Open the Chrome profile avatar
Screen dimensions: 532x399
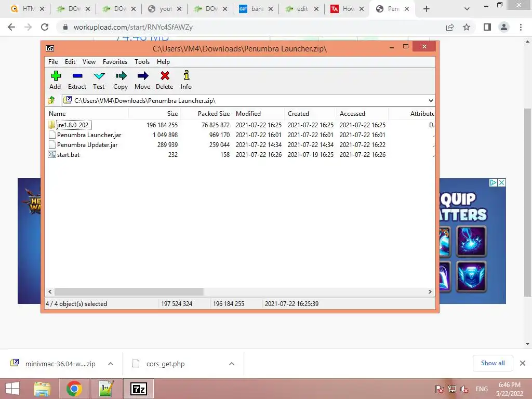(x=504, y=27)
